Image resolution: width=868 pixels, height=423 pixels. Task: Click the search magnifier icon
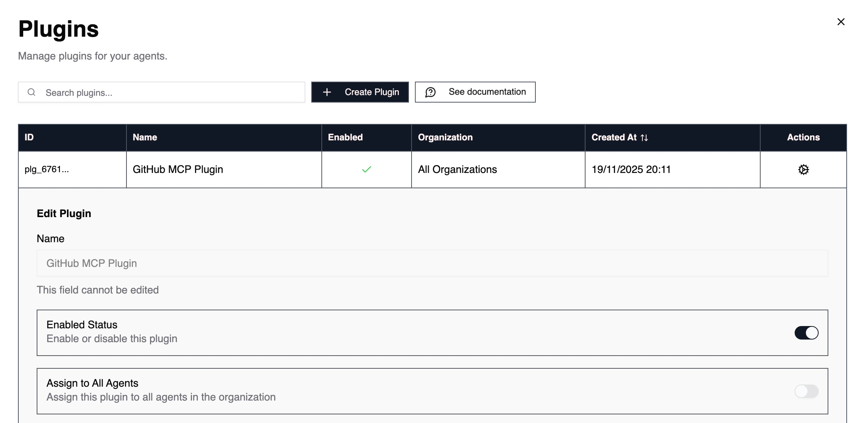point(32,92)
